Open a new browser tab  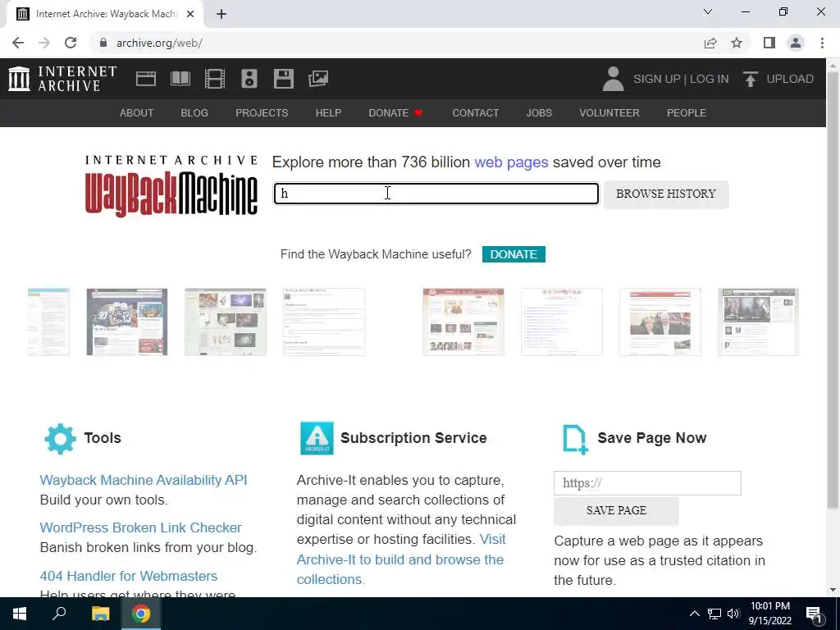tap(221, 14)
